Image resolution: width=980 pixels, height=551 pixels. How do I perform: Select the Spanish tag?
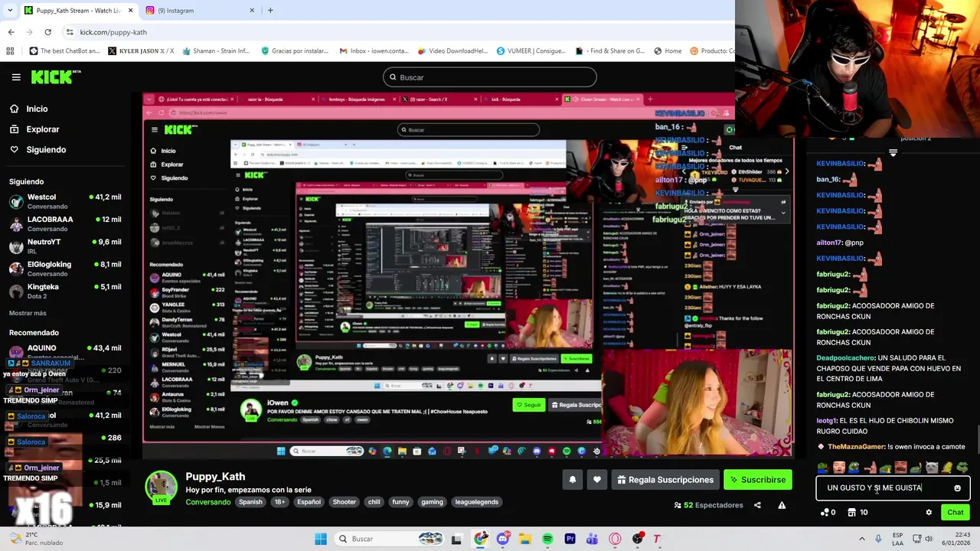(250, 502)
